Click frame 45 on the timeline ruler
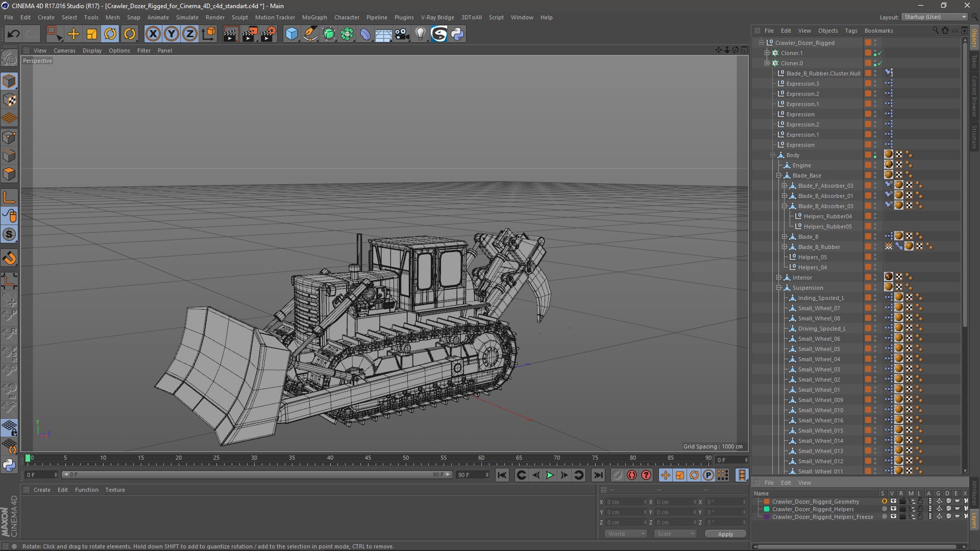 coord(368,458)
